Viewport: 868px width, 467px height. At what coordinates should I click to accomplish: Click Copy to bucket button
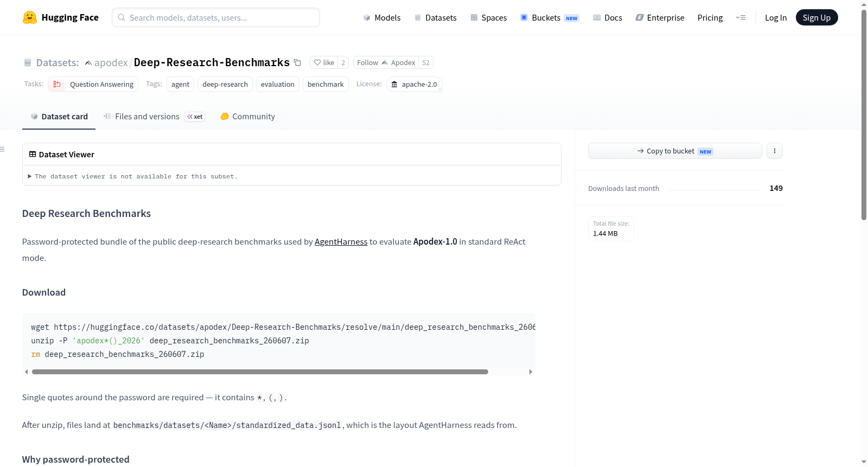[x=675, y=151]
